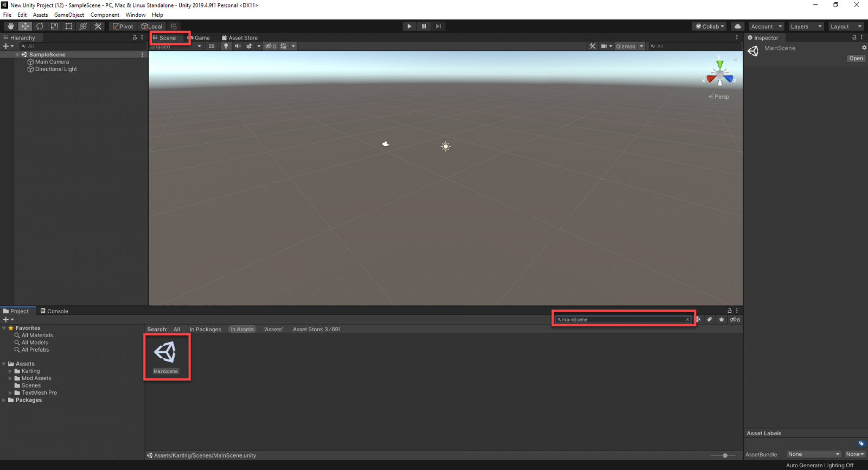Screen dimensions: 868x470
Task: Click the Project search input field
Action: pyautogui.click(x=623, y=320)
